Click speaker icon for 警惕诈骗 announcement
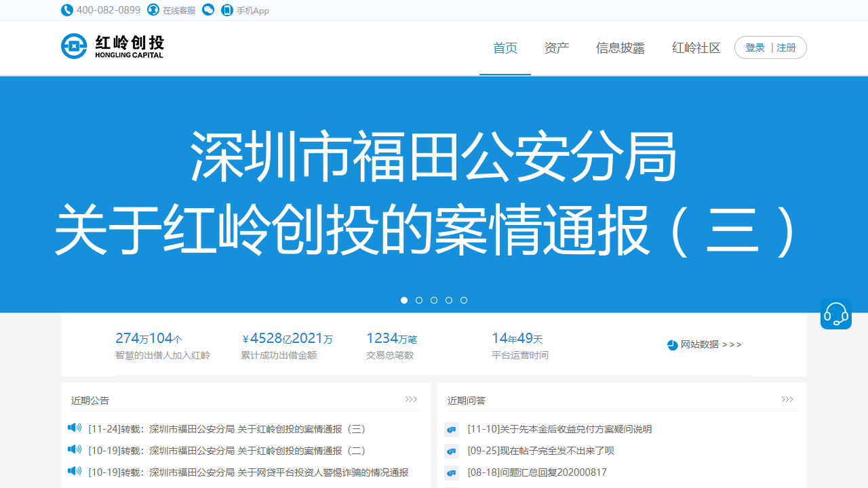Image resolution: width=868 pixels, height=488 pixels. 75,471
